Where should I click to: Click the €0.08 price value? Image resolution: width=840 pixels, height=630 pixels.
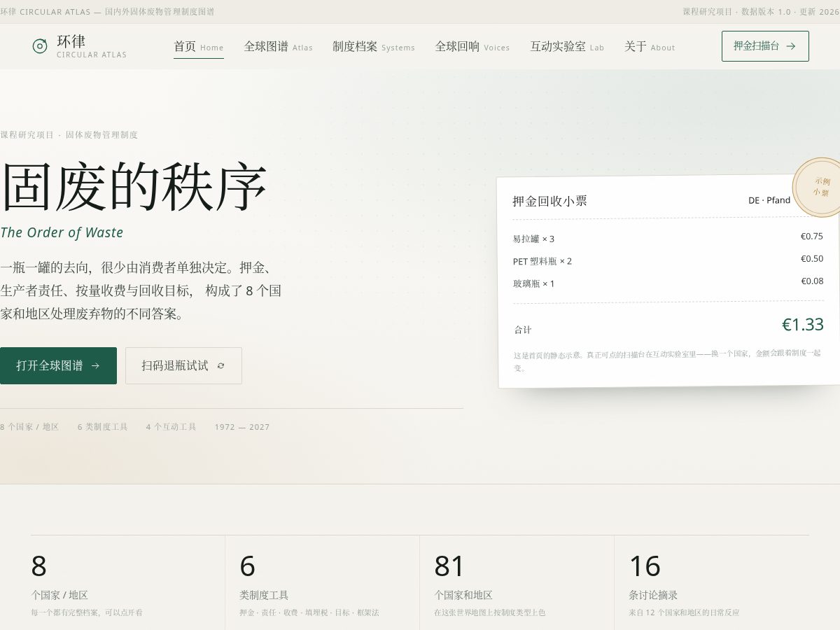click(812, 281)
